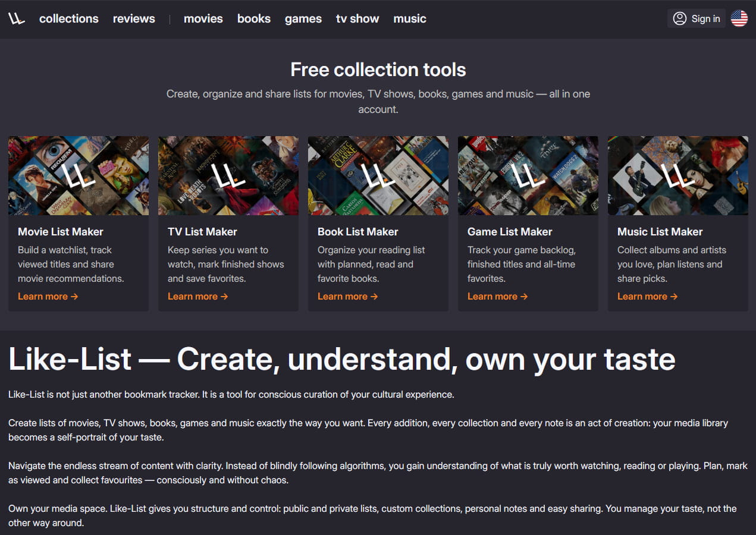The width and height of the screenshot is (756, 535).
Task: Open the reviews menu item
Action: point(134,18)
